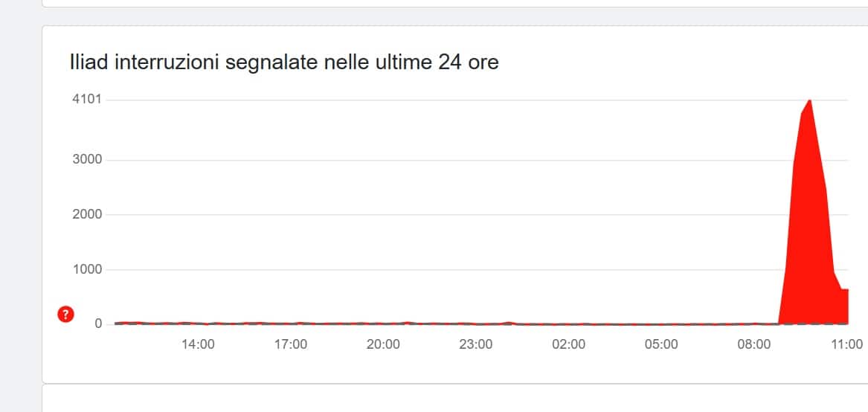Viewport: 868px width, 412px height.
Task: Click the white card above the chart
Action: tap(446, 3)
